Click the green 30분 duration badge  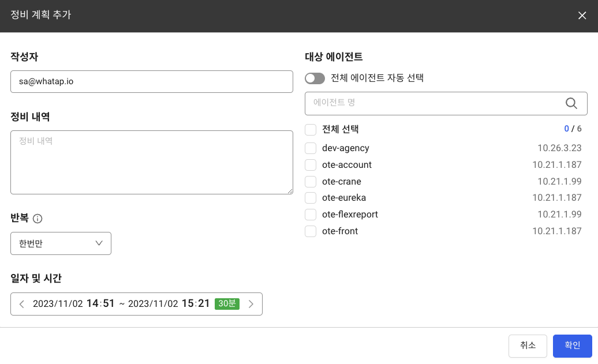pyautogui.click(x=227, y=304)
